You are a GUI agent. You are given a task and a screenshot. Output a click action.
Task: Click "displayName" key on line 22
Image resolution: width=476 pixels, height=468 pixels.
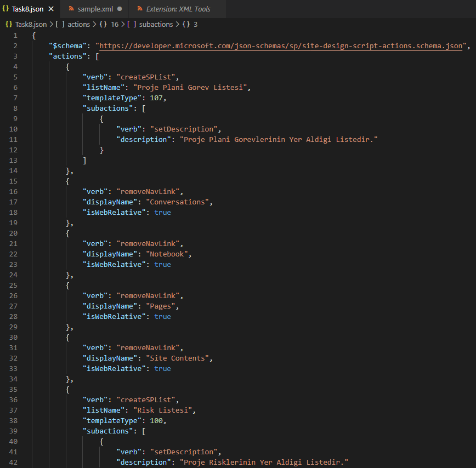pos(110,254)
